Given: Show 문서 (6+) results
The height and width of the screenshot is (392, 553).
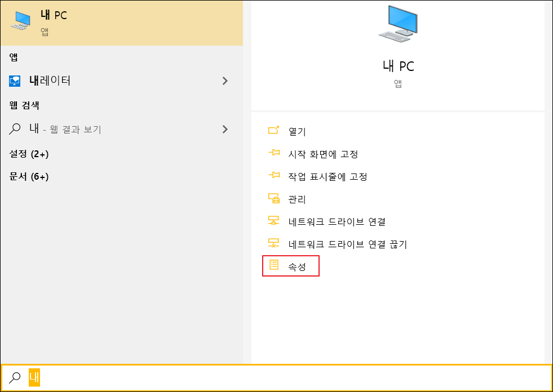Looking at the screenshot, I should point(29,177).
